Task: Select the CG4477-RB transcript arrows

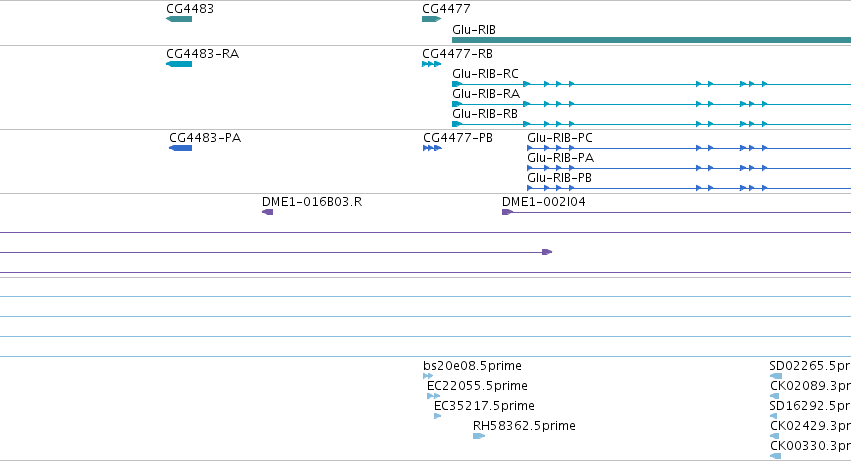Action: [431, 64]
